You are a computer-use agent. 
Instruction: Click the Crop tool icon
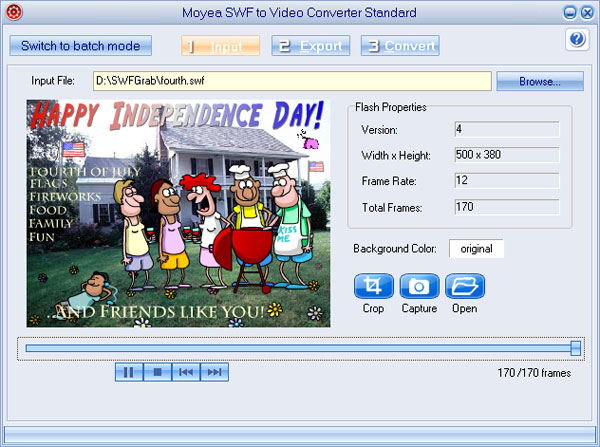pos(373,286)
